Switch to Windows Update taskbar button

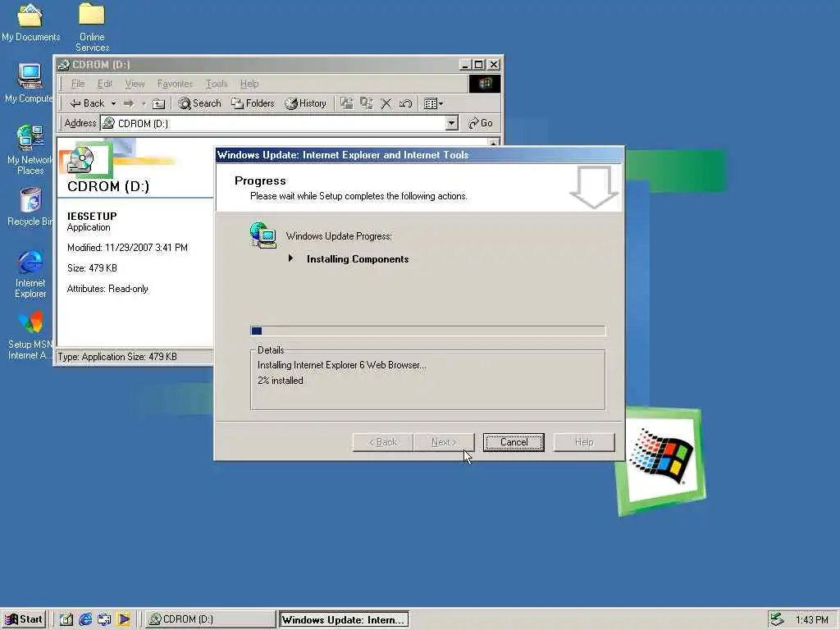(x=344, y=619)
